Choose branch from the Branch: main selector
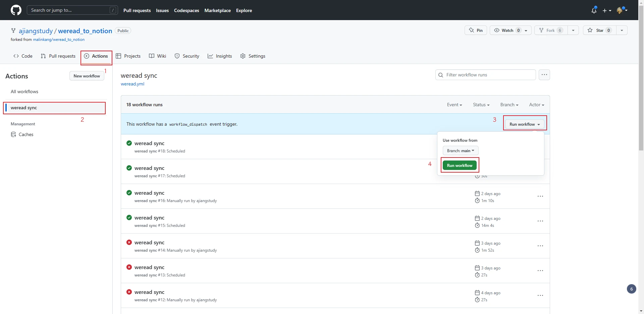 461,150
